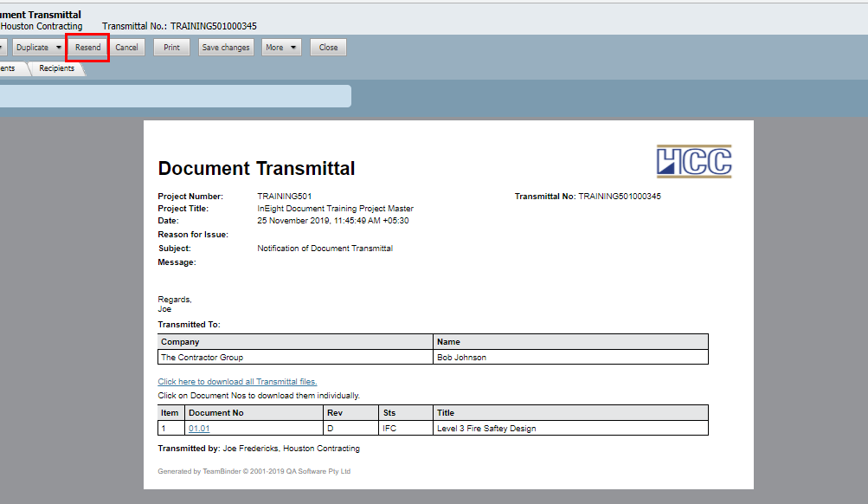Click the Company column header

click(x=180, y=342)
